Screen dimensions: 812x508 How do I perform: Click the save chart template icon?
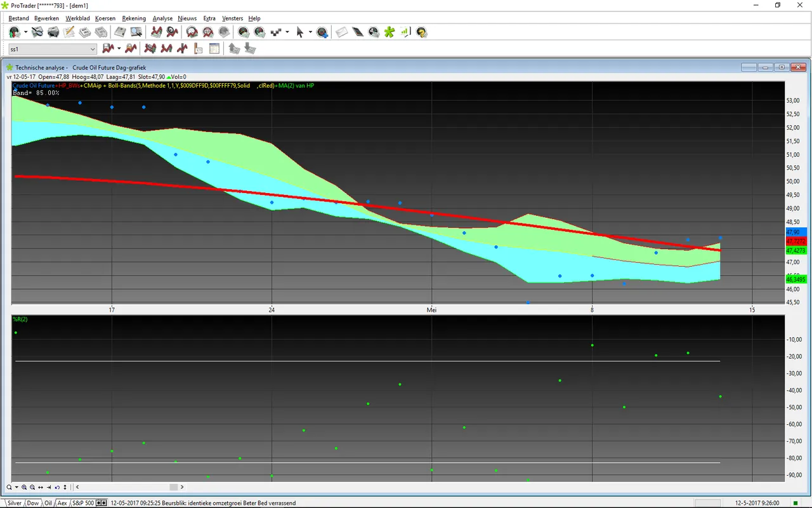[108, 48]
